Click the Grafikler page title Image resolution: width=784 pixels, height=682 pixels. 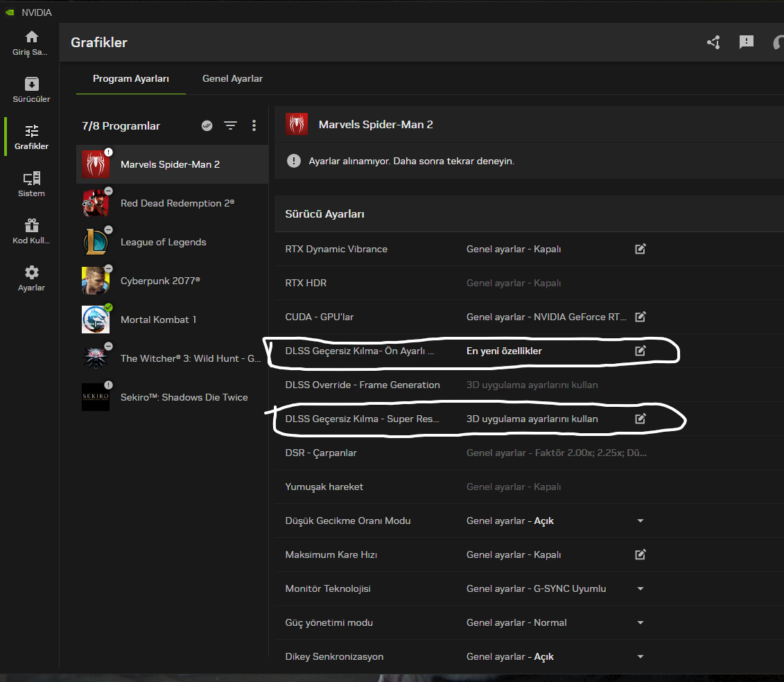[99, 42]
